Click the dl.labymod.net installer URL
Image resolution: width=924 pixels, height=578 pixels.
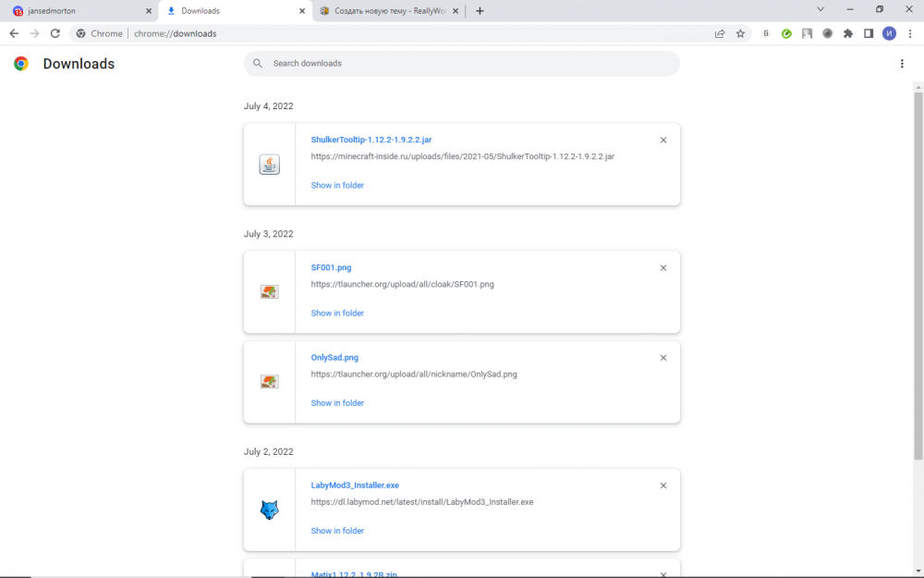click(422, 502)
